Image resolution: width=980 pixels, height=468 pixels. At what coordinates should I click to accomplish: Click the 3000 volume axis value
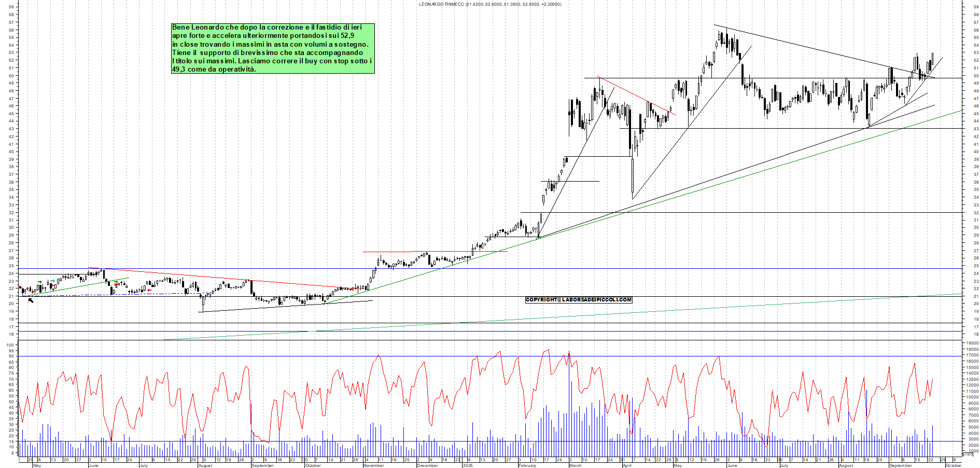coord(973,439)
